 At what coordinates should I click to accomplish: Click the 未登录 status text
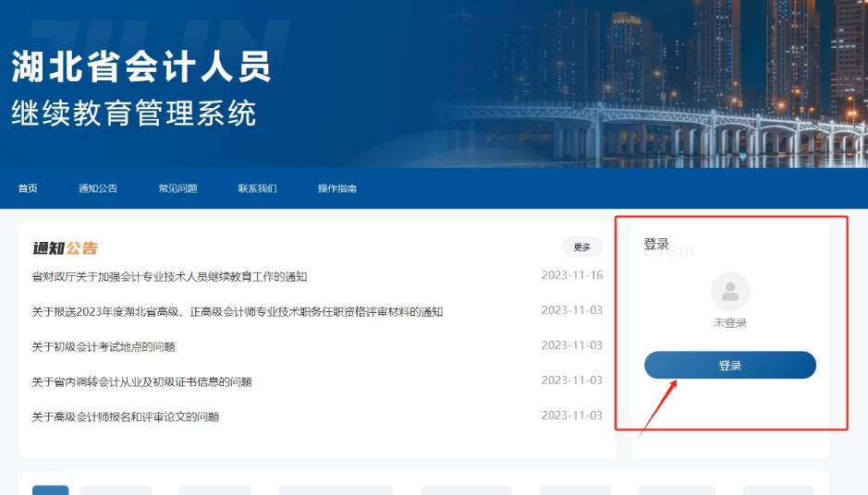(x=729, y=323)
